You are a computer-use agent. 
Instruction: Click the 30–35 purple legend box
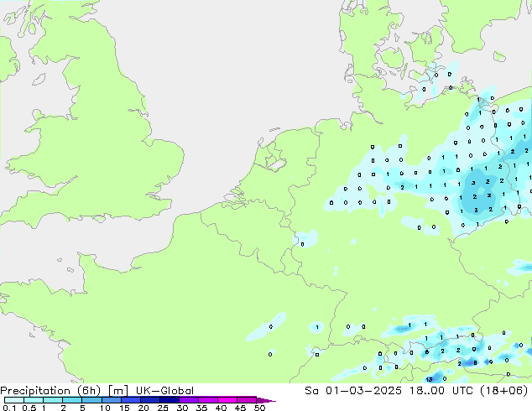[189, 400]
